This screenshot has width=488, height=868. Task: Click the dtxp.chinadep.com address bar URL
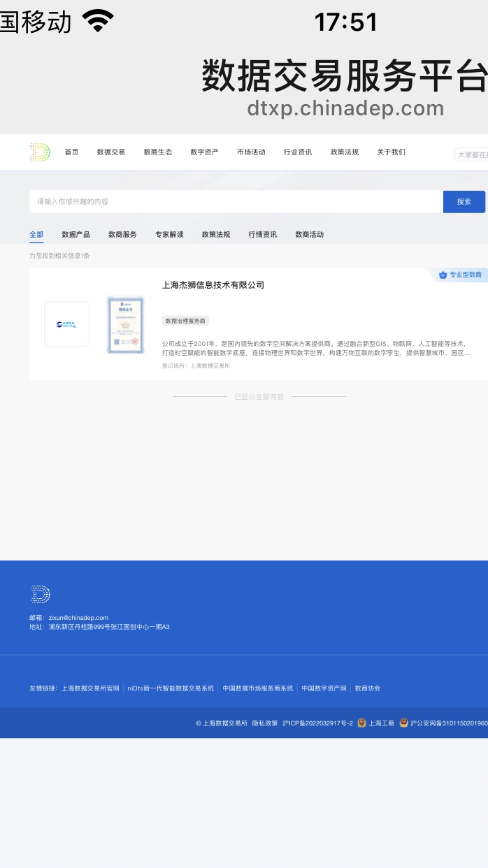[345, 108]
